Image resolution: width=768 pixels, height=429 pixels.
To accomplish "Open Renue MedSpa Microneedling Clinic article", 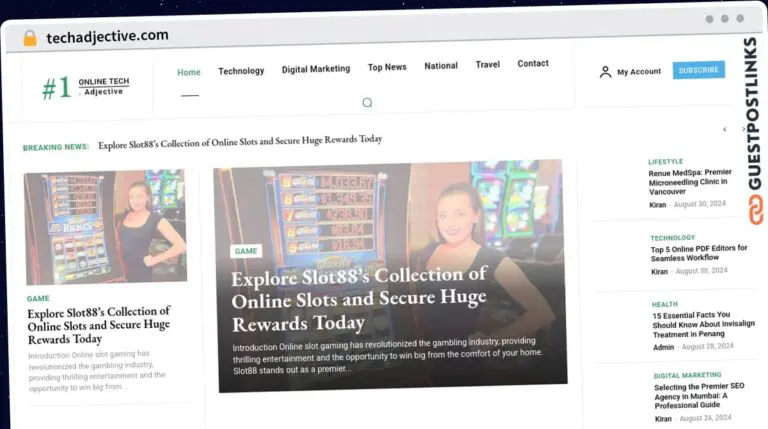I will [x=690, y=182].
